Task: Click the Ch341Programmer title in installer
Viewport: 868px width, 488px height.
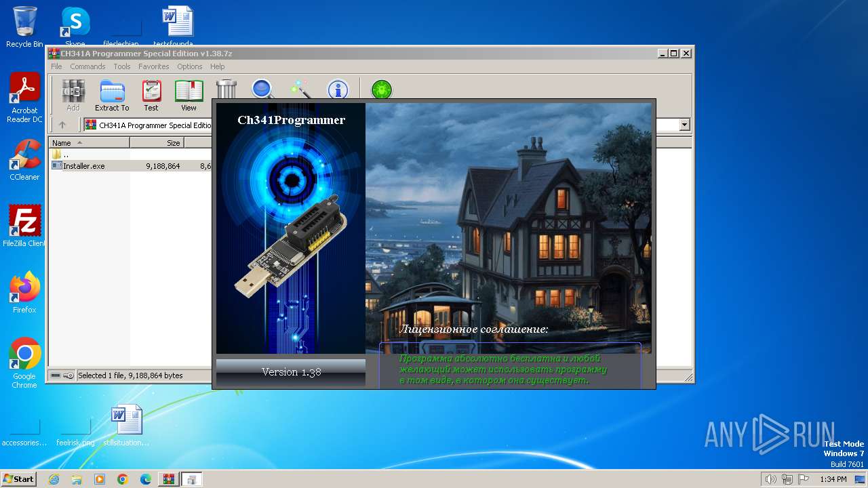Action: click(291, 120)
